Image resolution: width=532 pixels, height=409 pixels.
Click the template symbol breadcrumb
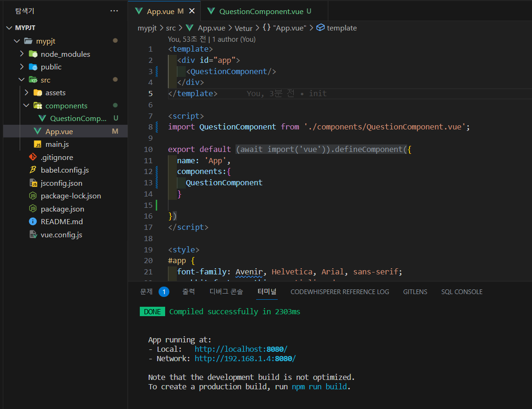click(336, 28)
